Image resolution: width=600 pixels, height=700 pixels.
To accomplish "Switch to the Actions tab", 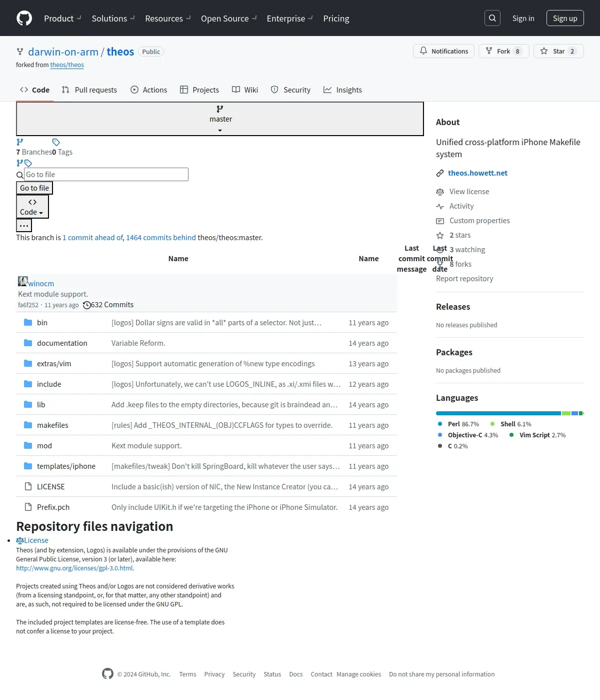I will pyautogui.click(x=149, y=90).
